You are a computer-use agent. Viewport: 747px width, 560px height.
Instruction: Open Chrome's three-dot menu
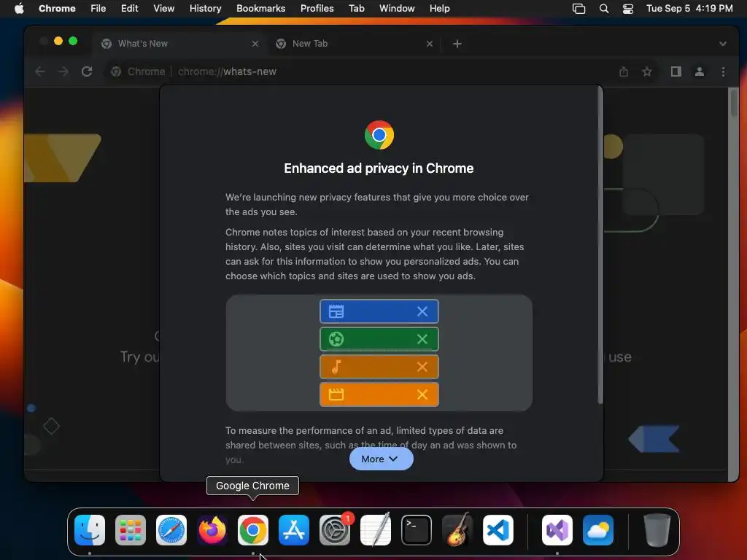(x=723, y=71)
